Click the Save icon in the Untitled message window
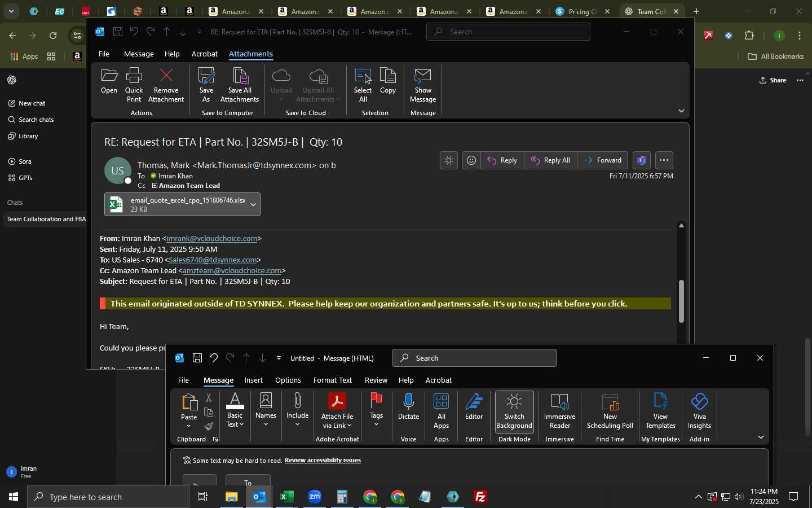 (197, 358)
